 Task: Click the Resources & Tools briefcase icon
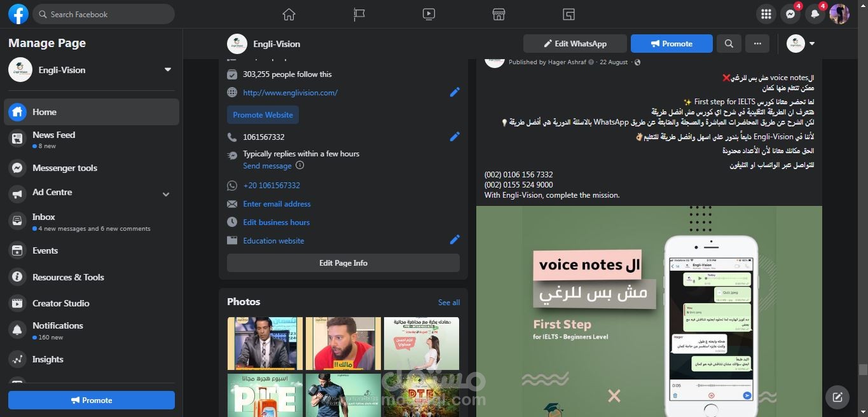click(x=18, y=277)
